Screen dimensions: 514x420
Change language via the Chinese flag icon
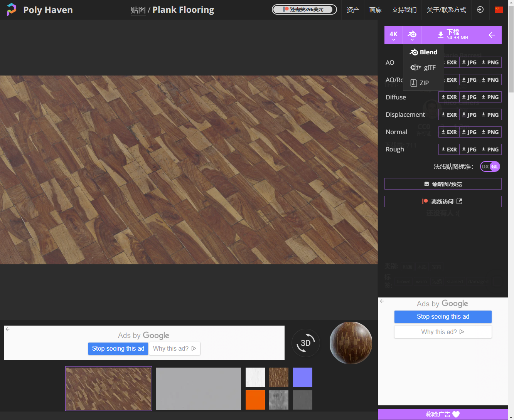click(499, 10)
